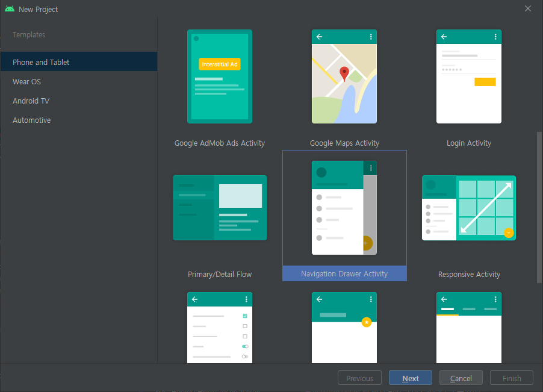The height and width of the screenshot is (392, 543).
Task: Click the Login Activity label
Action: tap(469, 143)
